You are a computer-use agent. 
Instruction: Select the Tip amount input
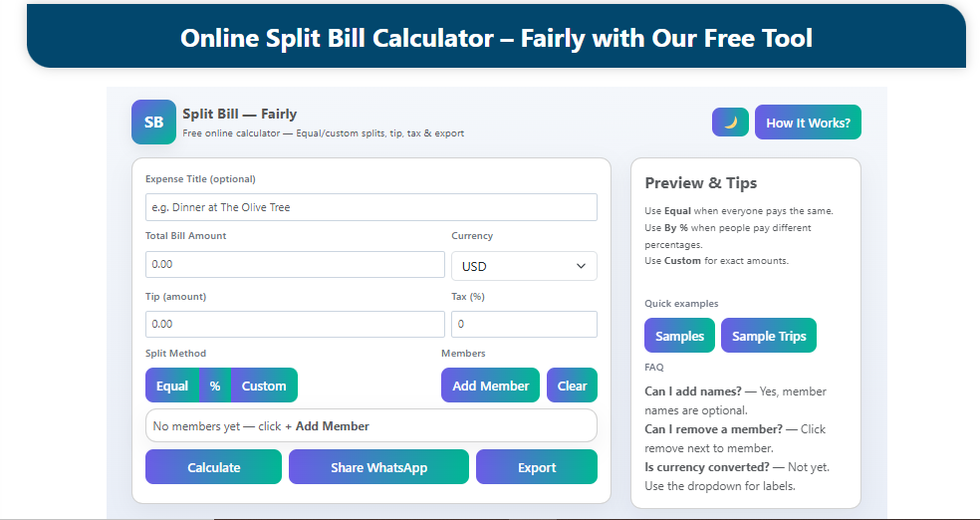tap(295, 324)
